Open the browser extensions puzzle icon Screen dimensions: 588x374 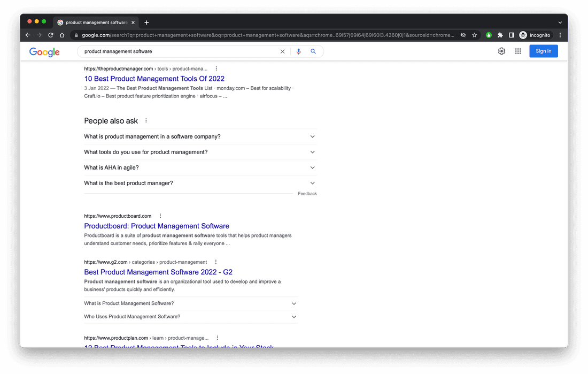point(499,35)
